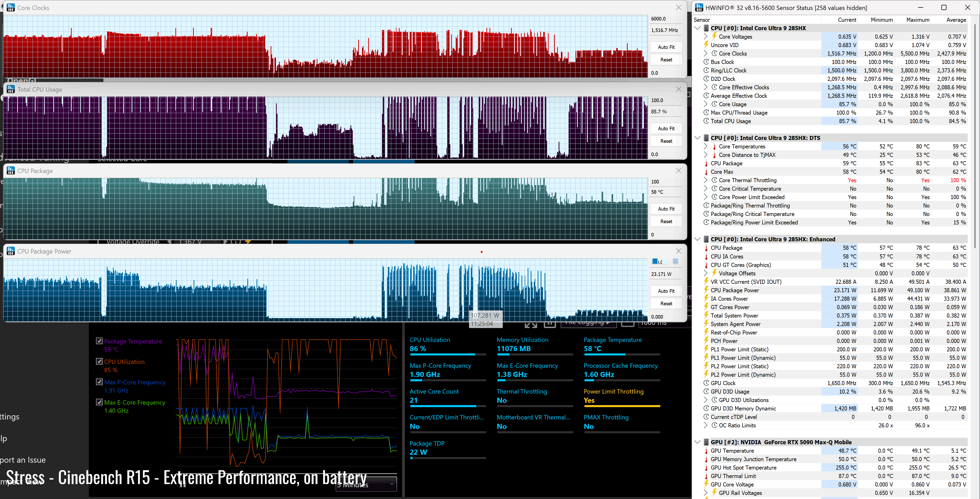
Task: Click Reset in Core Clocks graph
Action: pos(666,60)
